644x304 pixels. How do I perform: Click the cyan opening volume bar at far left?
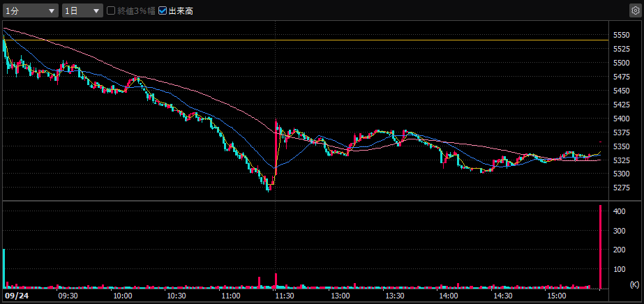3,268
